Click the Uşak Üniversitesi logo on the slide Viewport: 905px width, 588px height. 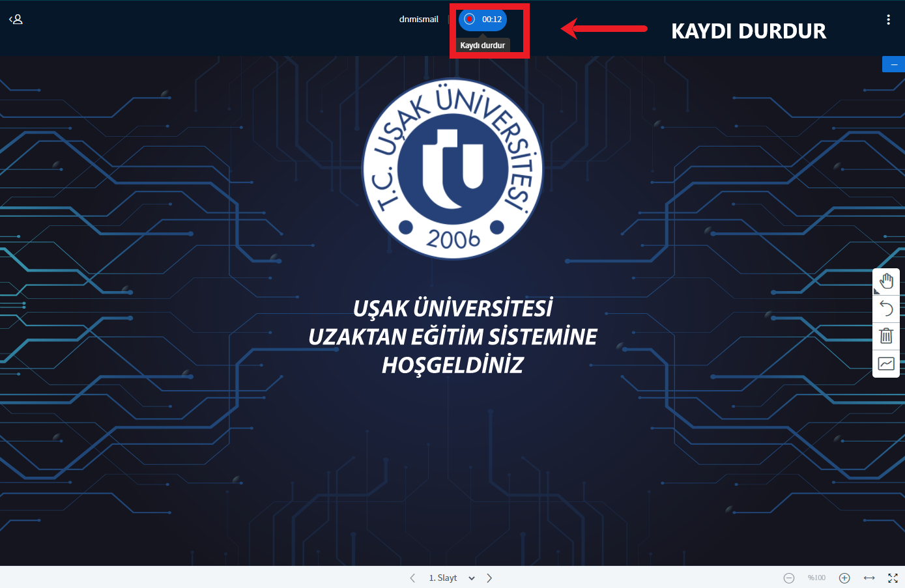453,169
